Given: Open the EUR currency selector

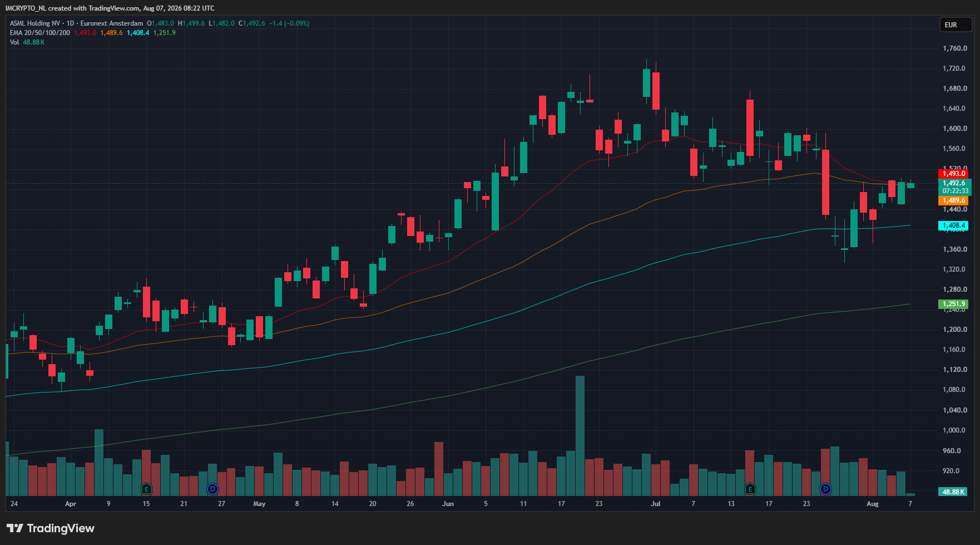Looking at the screenshot, I should pos(956,24).
